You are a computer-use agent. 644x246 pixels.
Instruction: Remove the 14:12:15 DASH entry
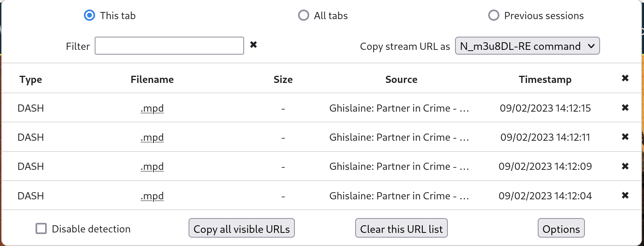[x=625, y=108]
